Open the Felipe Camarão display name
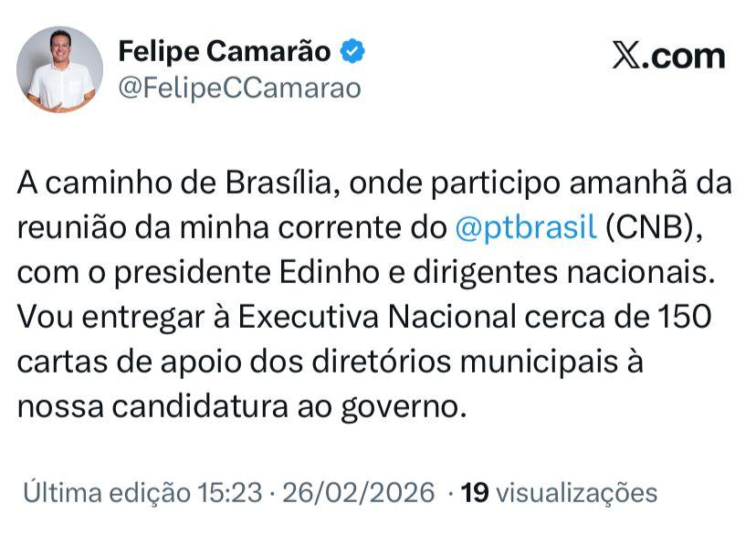This screenshot has height=535, width=756. click(x=225, y=52)
